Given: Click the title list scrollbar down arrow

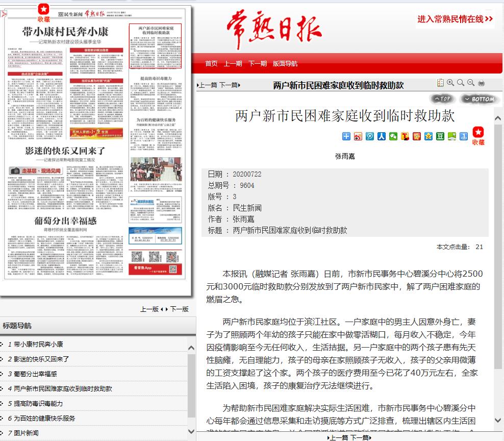Looking at the screenshot, I should click(x=191, y=432).
